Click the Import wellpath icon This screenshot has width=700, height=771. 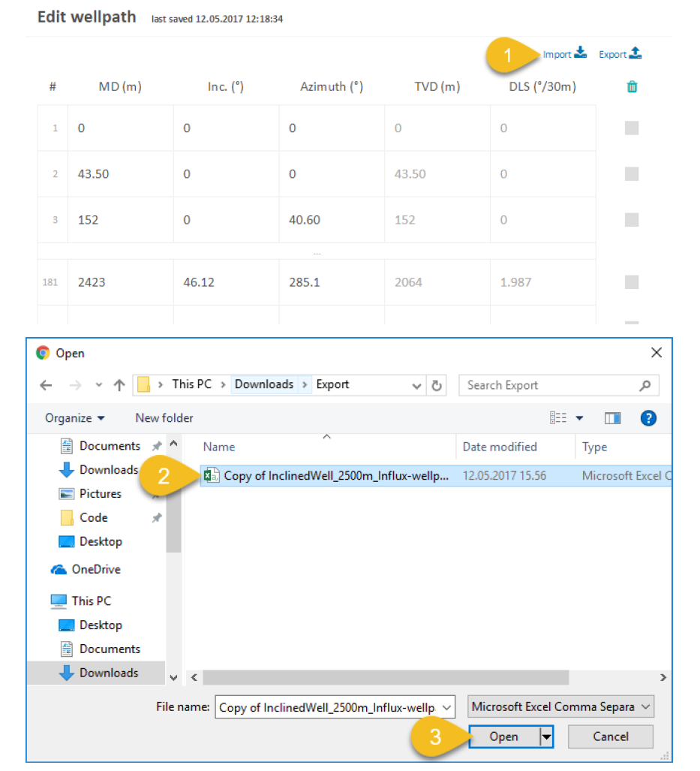click(579, 53)
